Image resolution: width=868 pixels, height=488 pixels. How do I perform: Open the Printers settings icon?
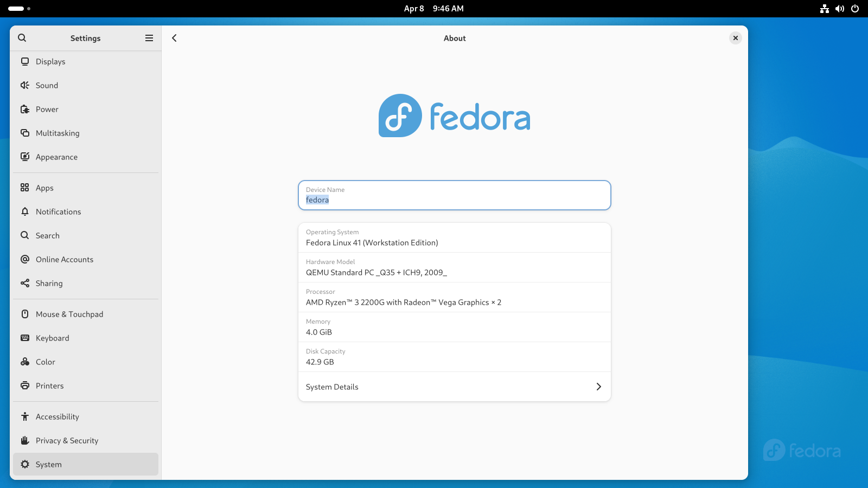pos(25,386)
